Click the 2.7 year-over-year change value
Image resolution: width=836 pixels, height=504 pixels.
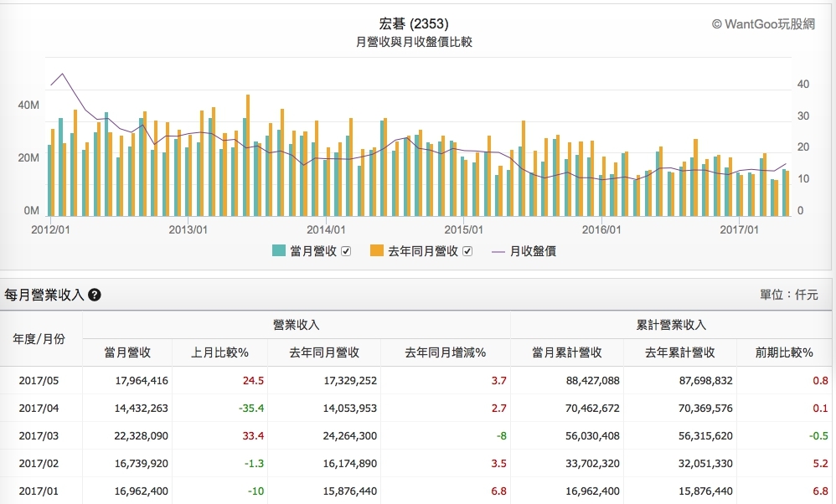click(499, 408)
